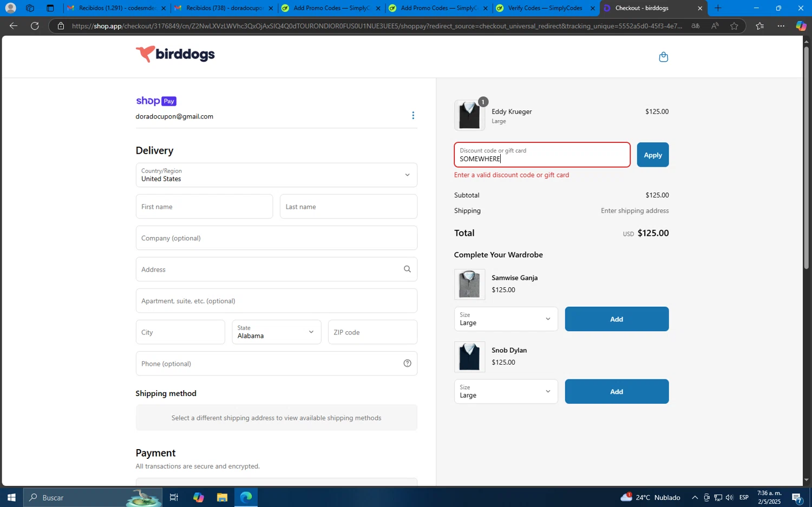Image resolution: width=812 pixels, height=507 pixels.
Task: Click the ESP language indicator
Action: pos(744,497)
